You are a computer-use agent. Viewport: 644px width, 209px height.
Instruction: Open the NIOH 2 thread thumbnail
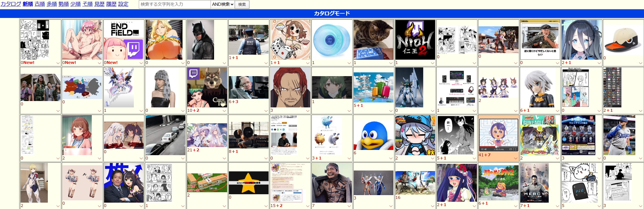coord(415,40)
